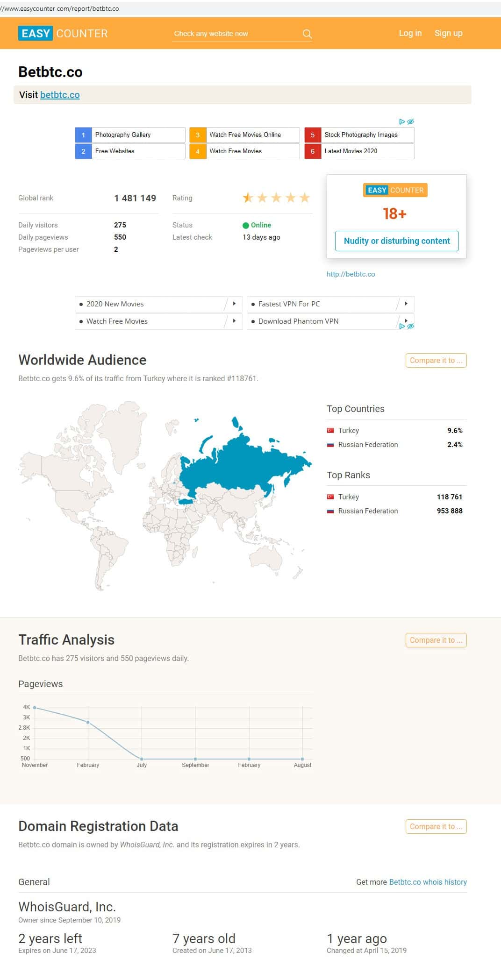Click Compare it to in Traffic Analysis
This screenshot has width=501, height=980.
[436, 640]
